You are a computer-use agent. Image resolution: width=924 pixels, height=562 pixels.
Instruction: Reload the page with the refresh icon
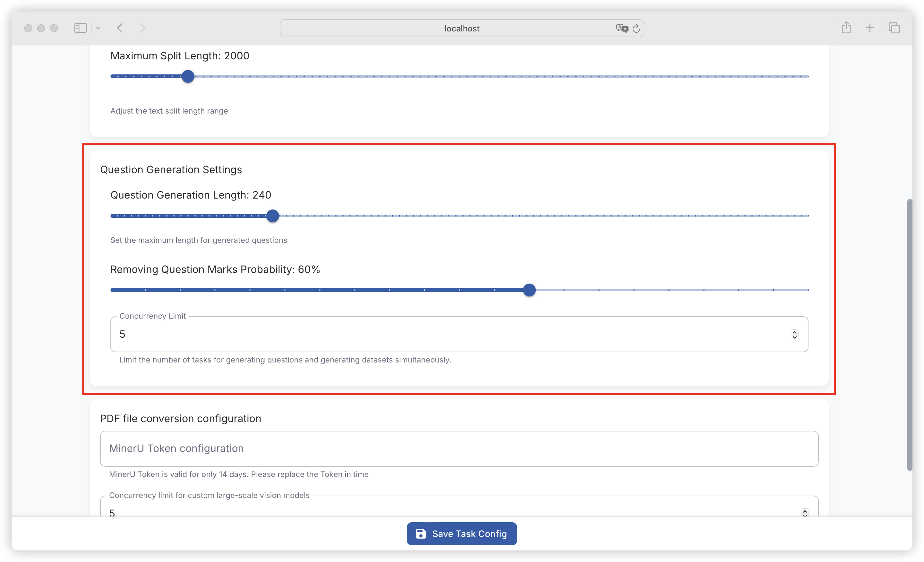636,29
